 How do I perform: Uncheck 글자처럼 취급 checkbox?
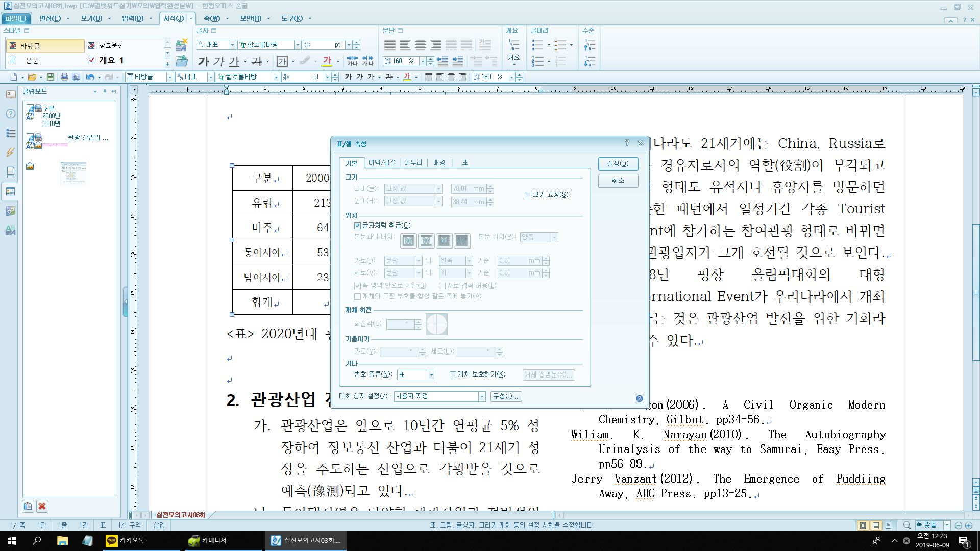point(358,226)
